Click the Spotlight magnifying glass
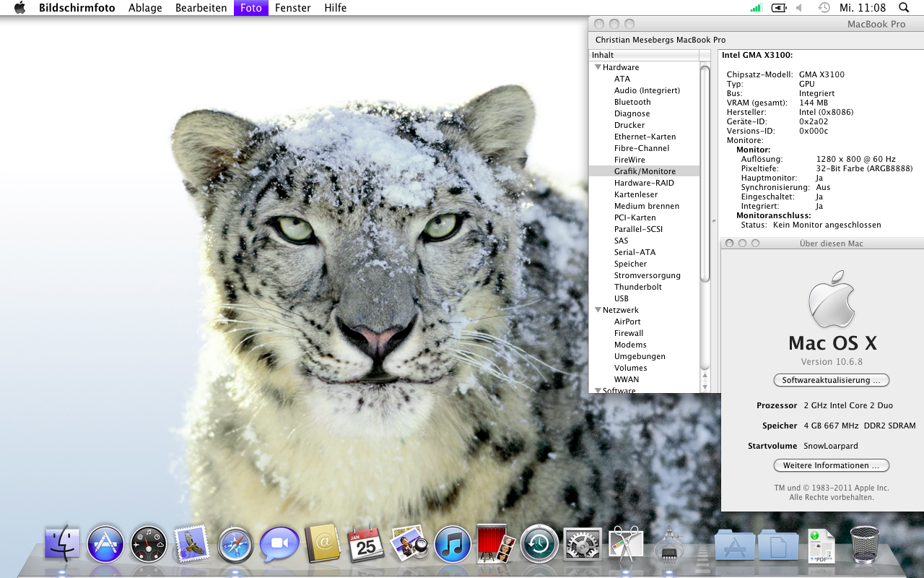This screenshot has height=578, width=924. [x=904, y=8]
